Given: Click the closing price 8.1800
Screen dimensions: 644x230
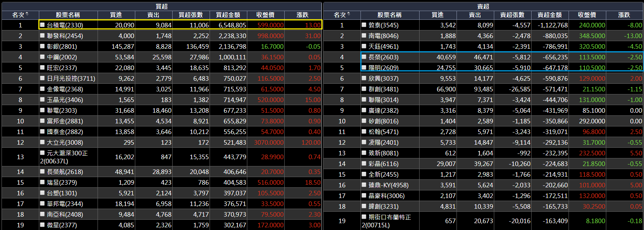Looking at the screenshot, I should 595,221.
